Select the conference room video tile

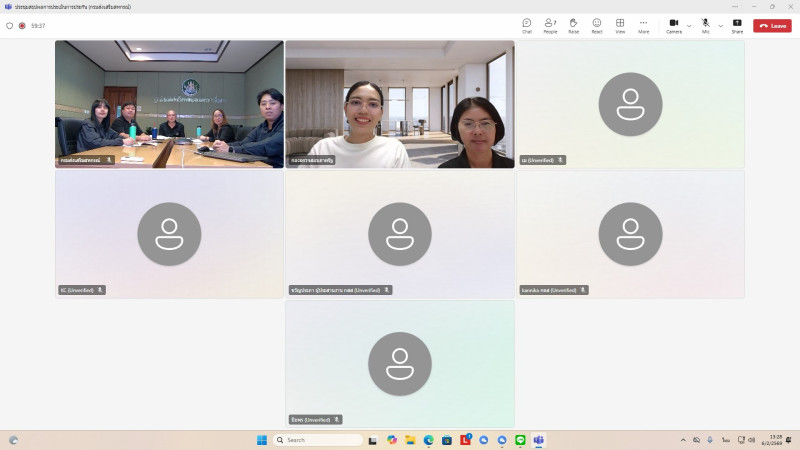point(169,104)
